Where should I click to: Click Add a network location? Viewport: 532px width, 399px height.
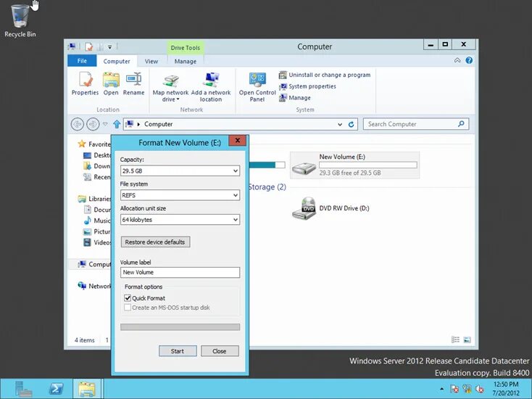(x=211, y=86)
